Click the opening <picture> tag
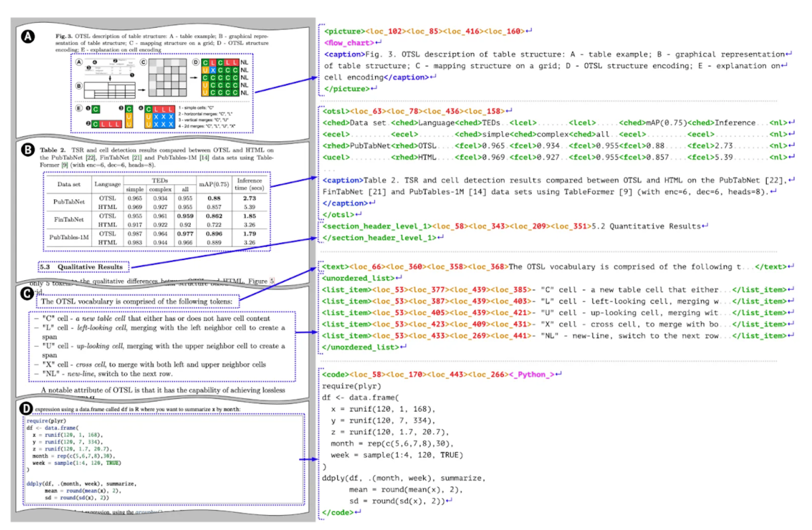 point(344,31)
